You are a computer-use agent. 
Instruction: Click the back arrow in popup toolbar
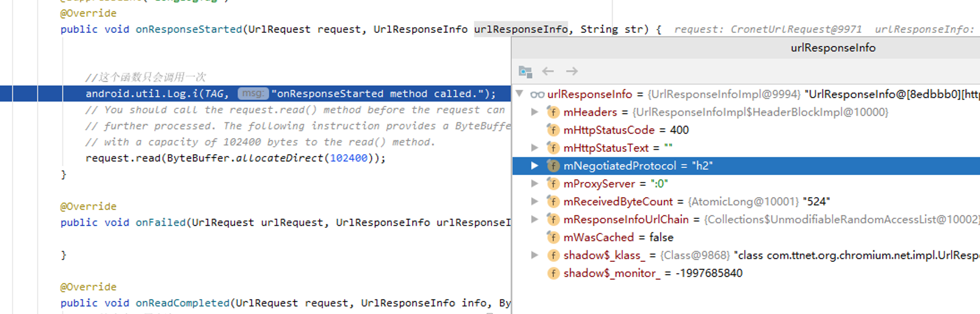548,71
